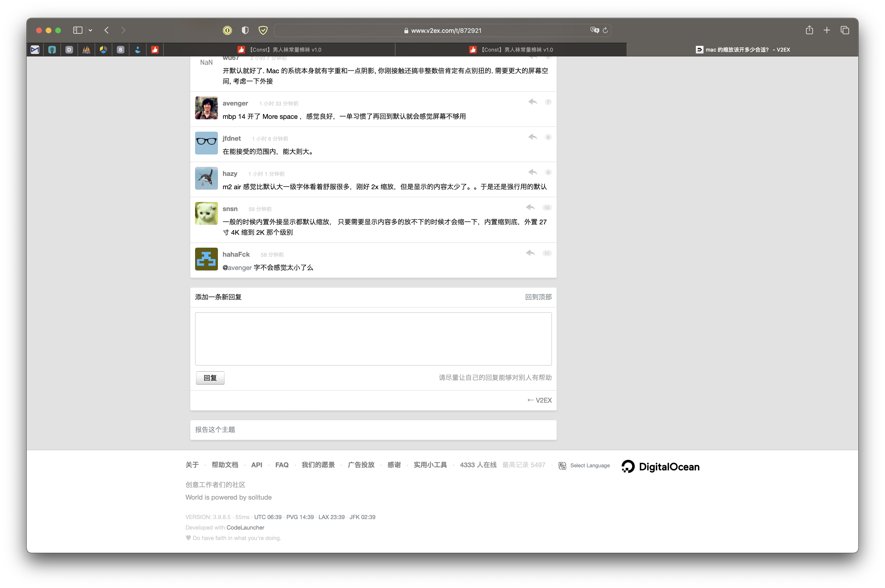The width and height of the screenshot is (885, 588).
Task: Open a new tab with plus icon
Action: (827, 30)
